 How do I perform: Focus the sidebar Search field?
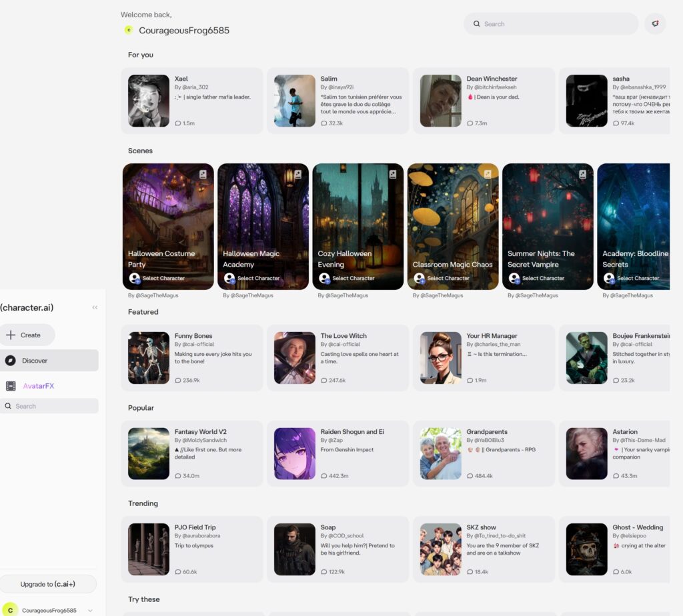click(49, 406)
